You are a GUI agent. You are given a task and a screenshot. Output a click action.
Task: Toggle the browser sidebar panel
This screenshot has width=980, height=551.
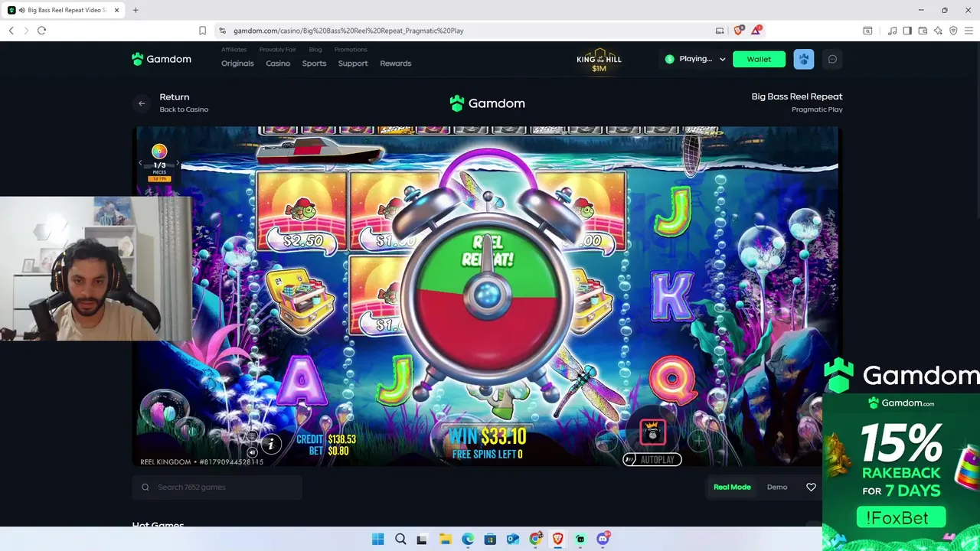[x=907, y=31]
